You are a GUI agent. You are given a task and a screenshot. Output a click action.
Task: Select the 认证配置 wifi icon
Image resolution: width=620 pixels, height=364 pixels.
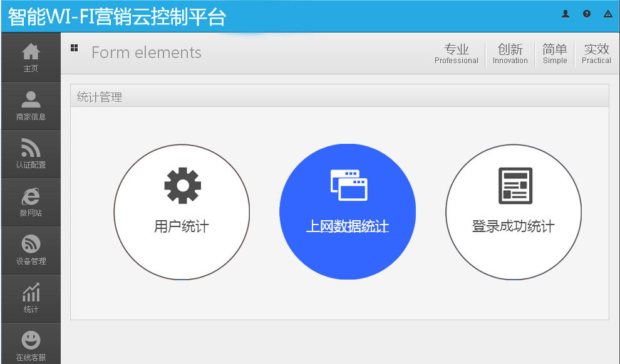[x=31, y=148]
